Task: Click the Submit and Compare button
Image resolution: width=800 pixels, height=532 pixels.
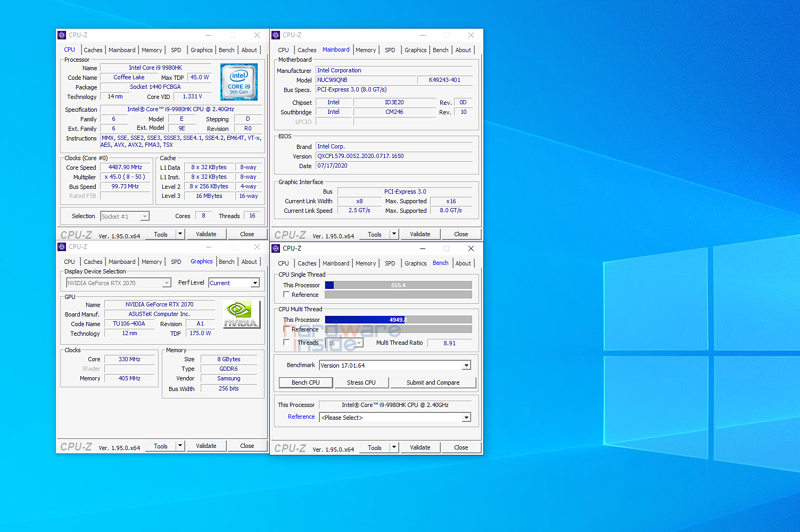Action: [x=433, y=382]
